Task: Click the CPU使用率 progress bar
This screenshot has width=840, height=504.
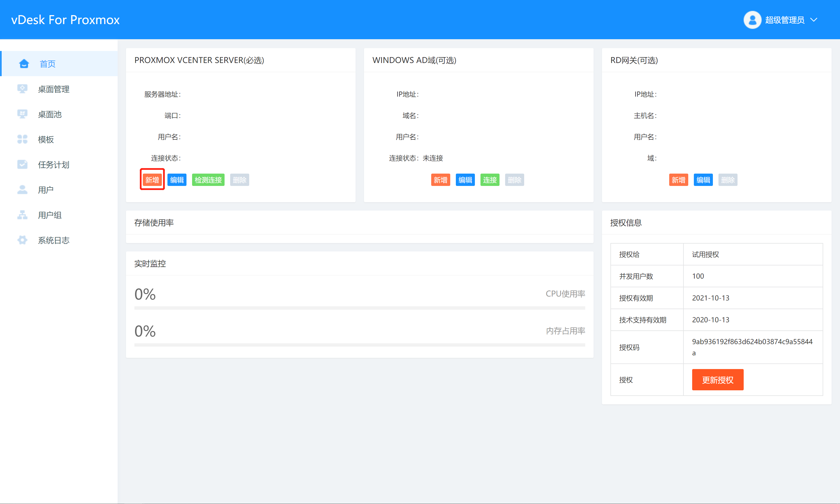Action: [360, 308]
